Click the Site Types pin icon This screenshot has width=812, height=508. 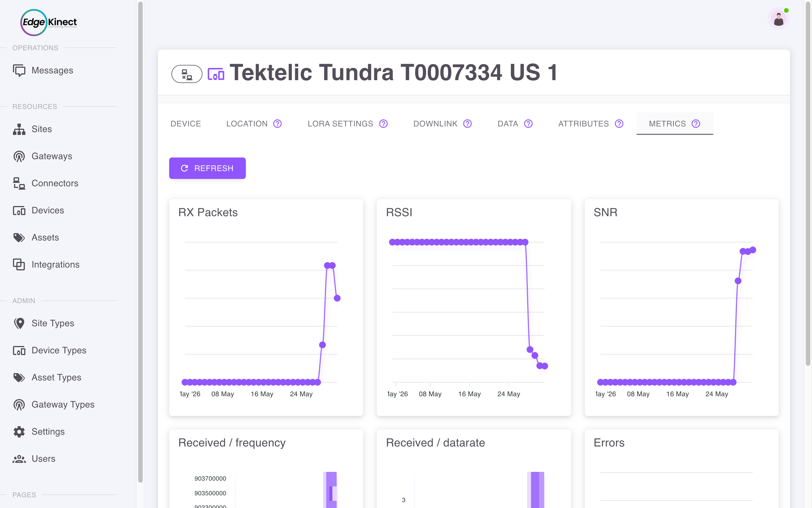(19, 323)
